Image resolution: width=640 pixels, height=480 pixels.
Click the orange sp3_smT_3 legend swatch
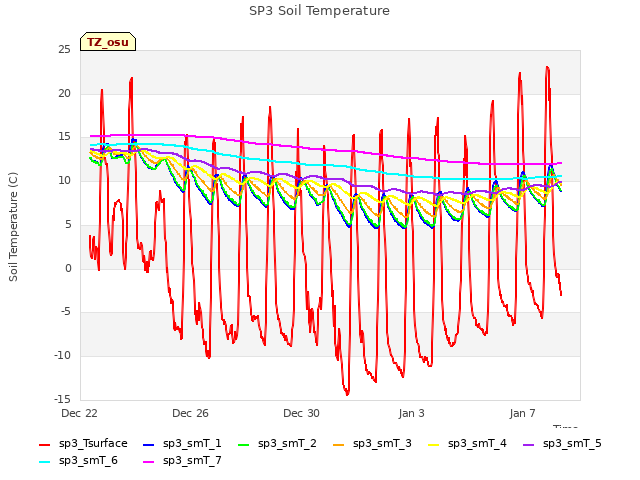click(339, 445)
